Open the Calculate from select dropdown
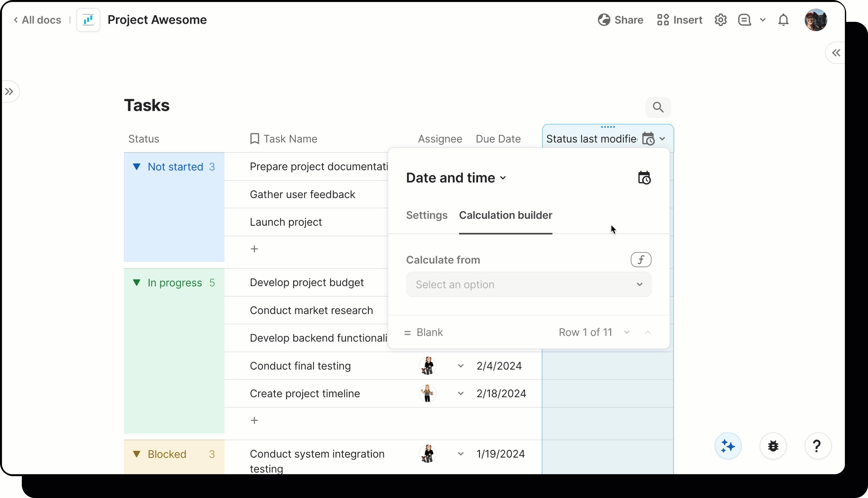The width and height of the screenshot is (868, 498). [x=528, y=284]
